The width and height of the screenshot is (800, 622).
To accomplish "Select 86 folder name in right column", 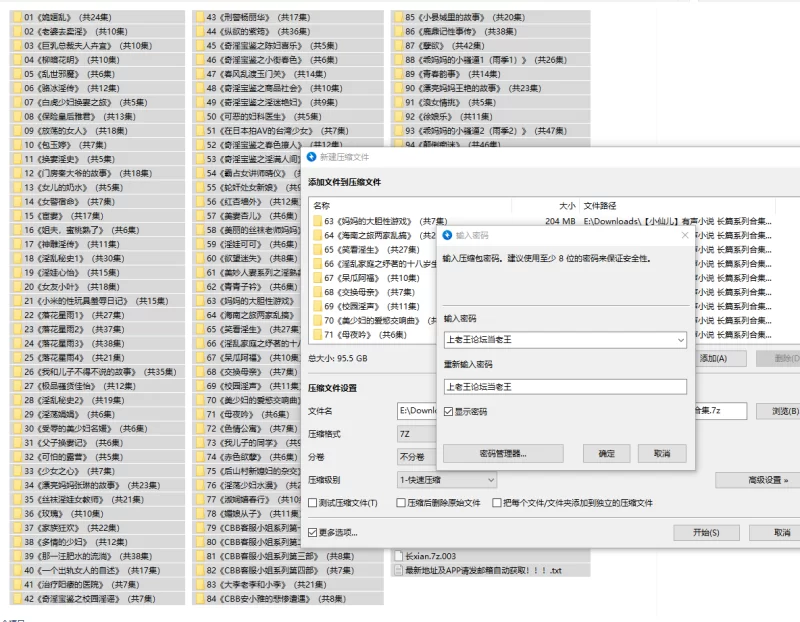I will (461, 31).
